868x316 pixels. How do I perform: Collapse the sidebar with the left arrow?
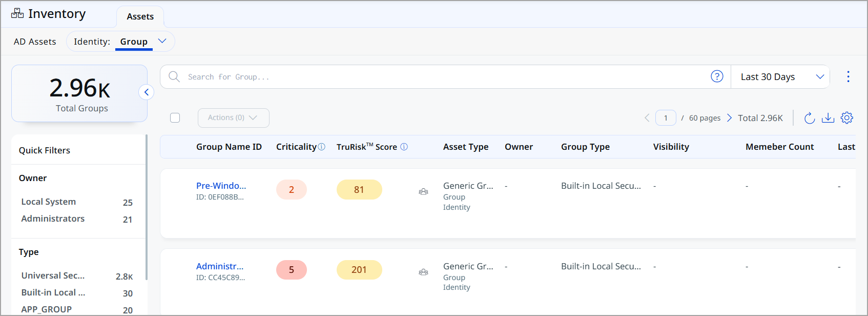147,92
